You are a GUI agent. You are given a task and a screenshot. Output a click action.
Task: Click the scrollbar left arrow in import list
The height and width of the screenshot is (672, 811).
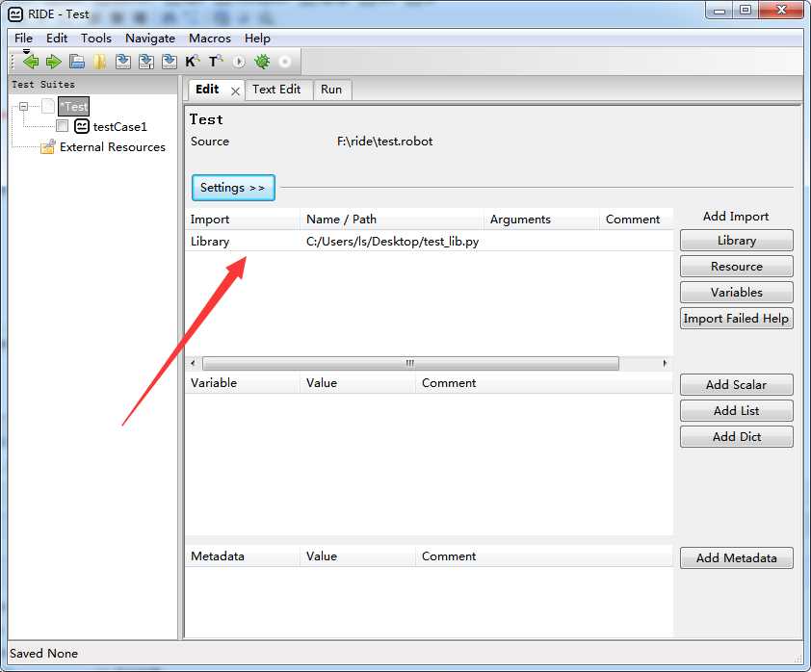click(194, 363)
